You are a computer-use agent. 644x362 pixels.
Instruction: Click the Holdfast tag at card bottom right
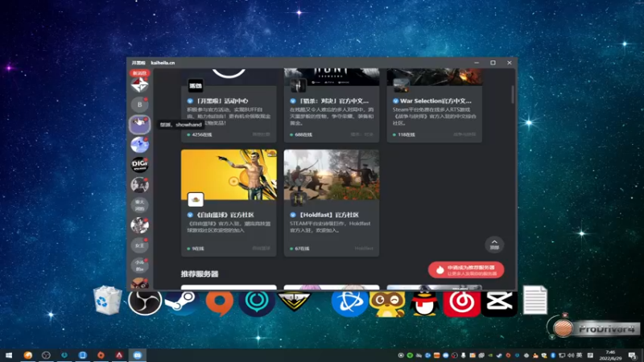(x=364, y=249)
